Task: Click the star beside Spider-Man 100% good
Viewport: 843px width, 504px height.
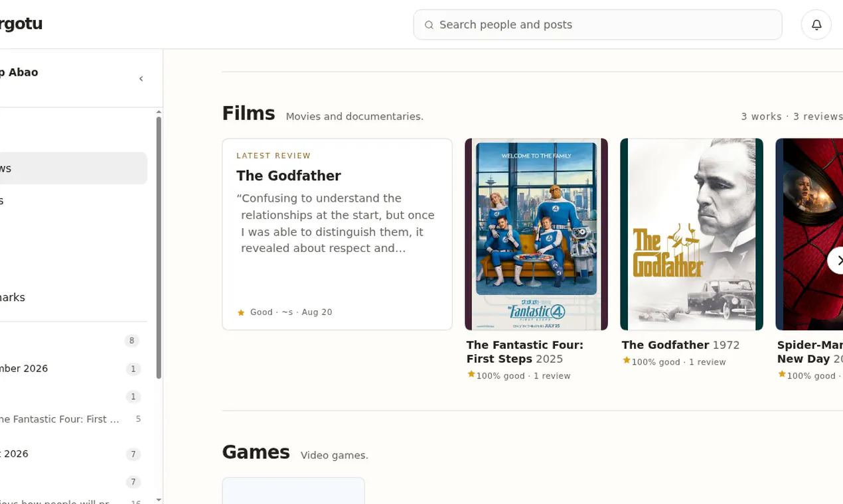Action: (782, 375)
